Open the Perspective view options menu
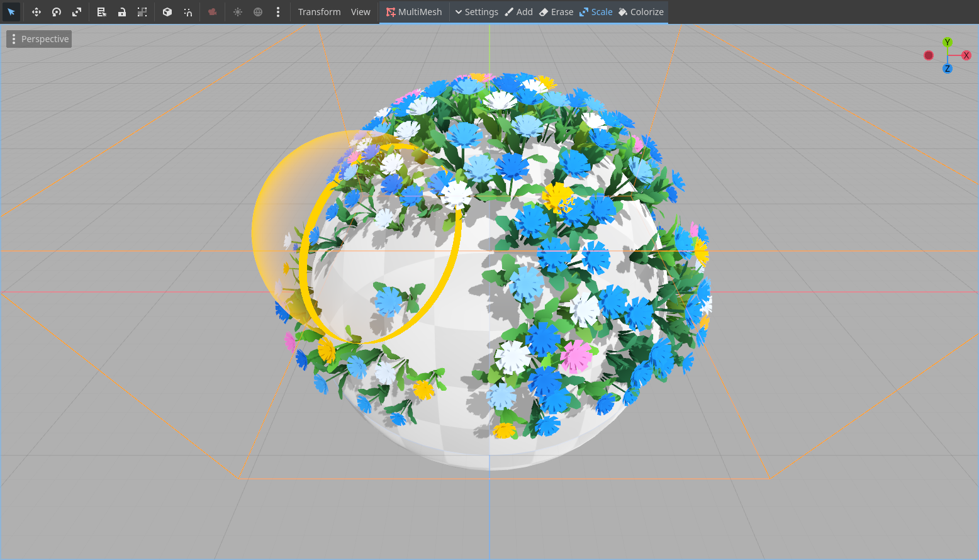 pyautogui.click(x=39, y=39)
